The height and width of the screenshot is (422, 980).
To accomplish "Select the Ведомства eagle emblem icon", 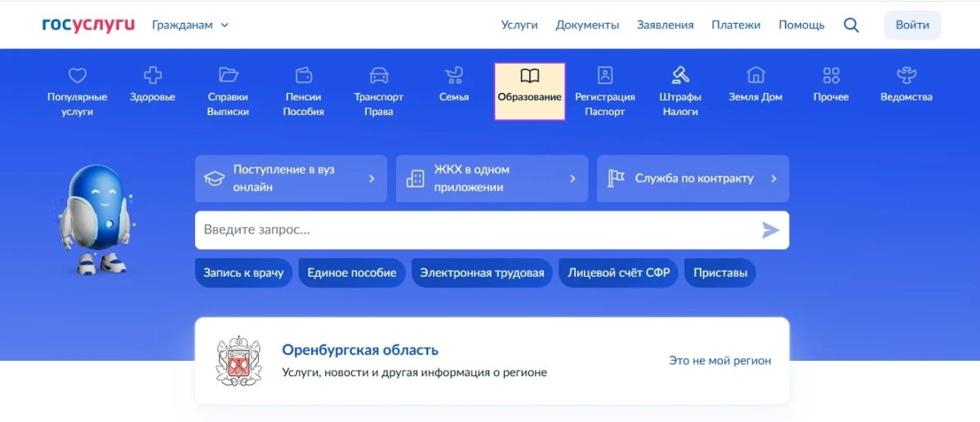I will tap(906, 75).
